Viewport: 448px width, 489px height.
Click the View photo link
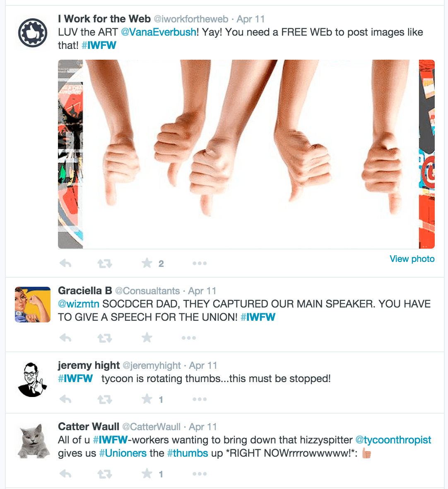[x=412, y=259]
